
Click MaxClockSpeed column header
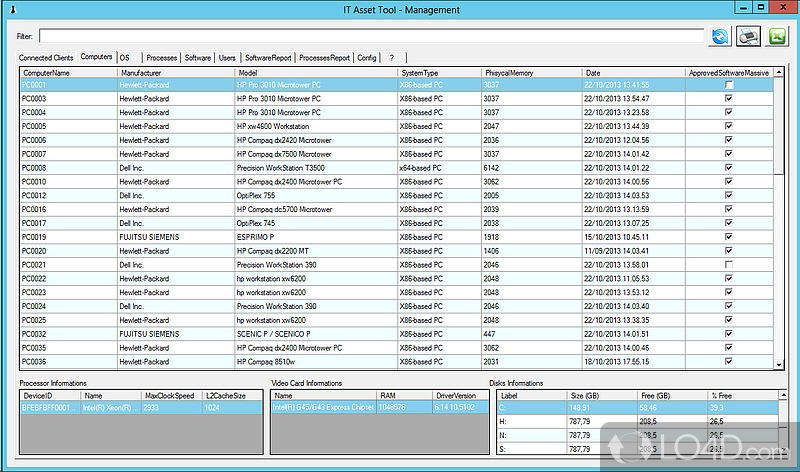[x=171, y=396]
